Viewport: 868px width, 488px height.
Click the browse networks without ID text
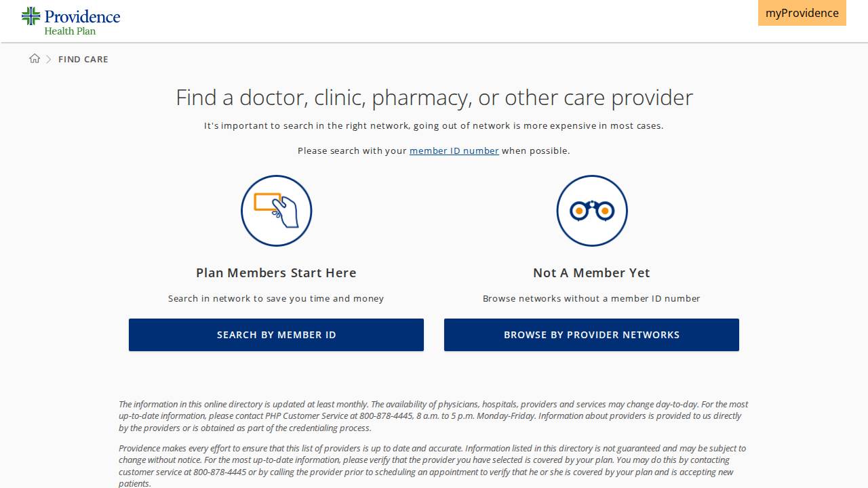591,298
